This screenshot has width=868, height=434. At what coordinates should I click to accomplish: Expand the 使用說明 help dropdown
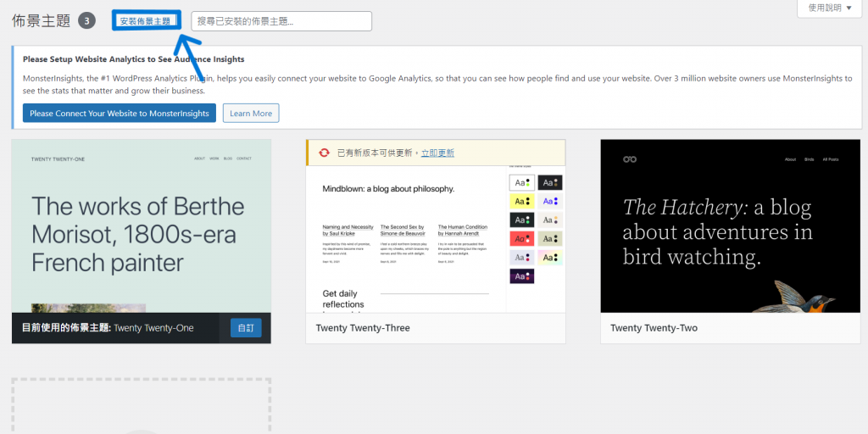click(831, 8)
